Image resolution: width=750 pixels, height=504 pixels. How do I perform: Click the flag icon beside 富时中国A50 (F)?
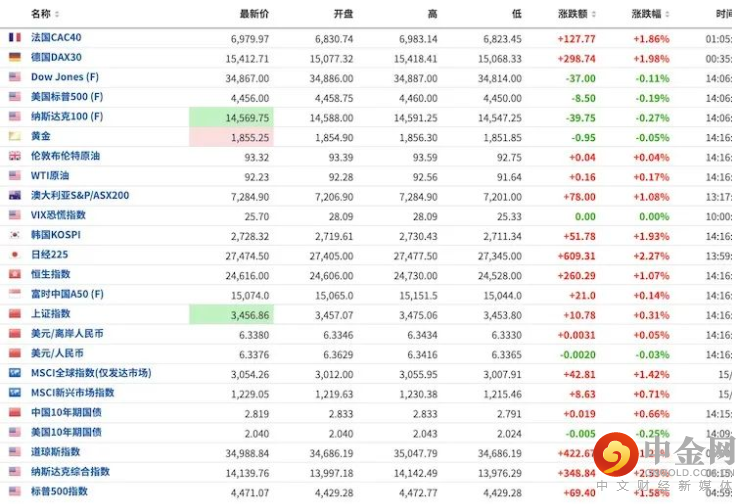pos(15,294)
